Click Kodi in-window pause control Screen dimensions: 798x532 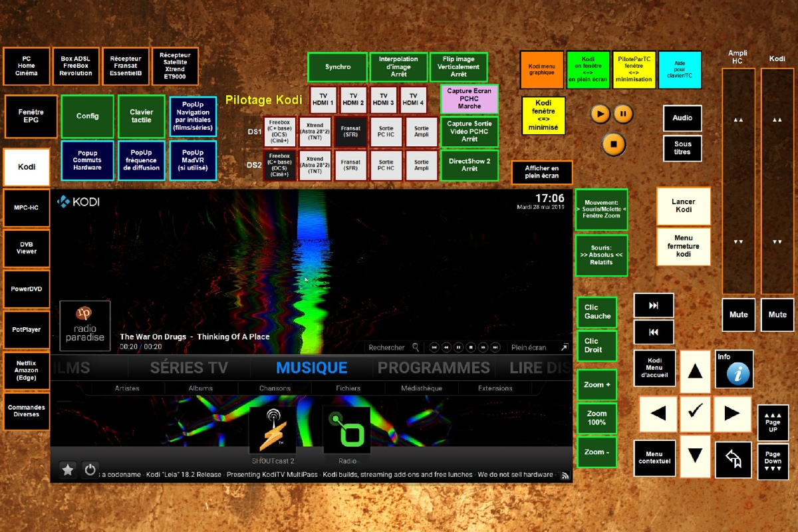click(x=458, y=347)
